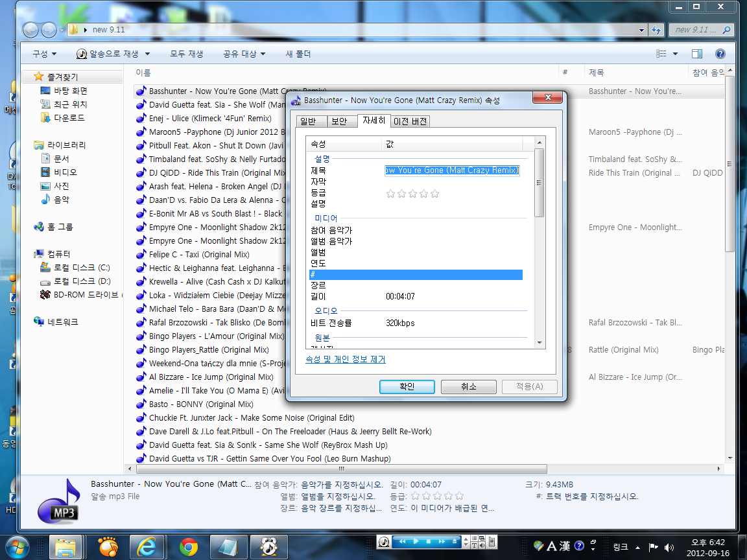This screenshot has width=747, height=560.
Task: Open the Action Center flag icon
Action: [653, 547]
